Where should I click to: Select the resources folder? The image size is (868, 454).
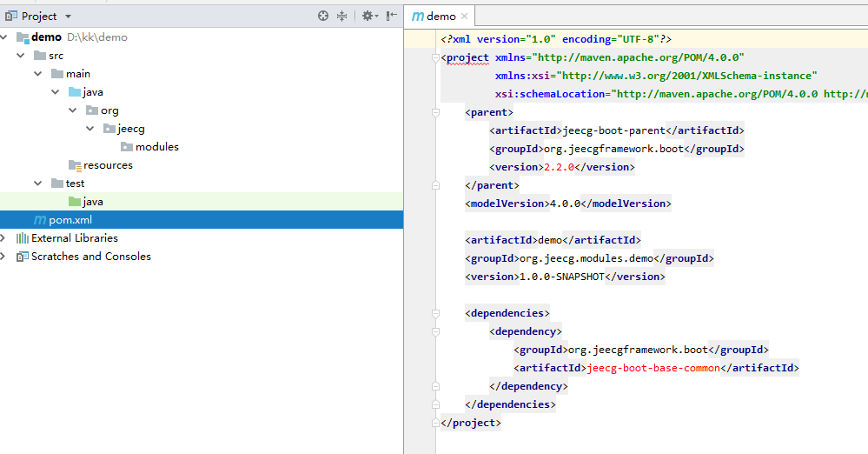click(x=108, y=165)
